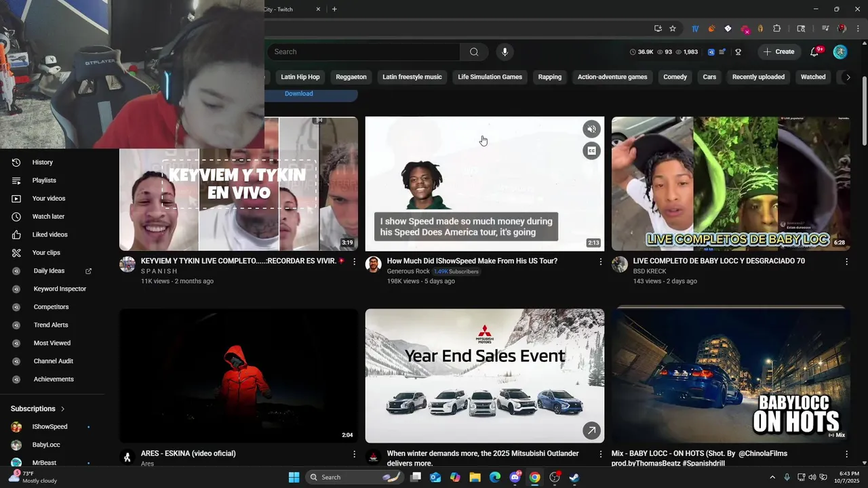Click the Download link
The width and height of the screenshot is (868, 488).
click(299, 94)
